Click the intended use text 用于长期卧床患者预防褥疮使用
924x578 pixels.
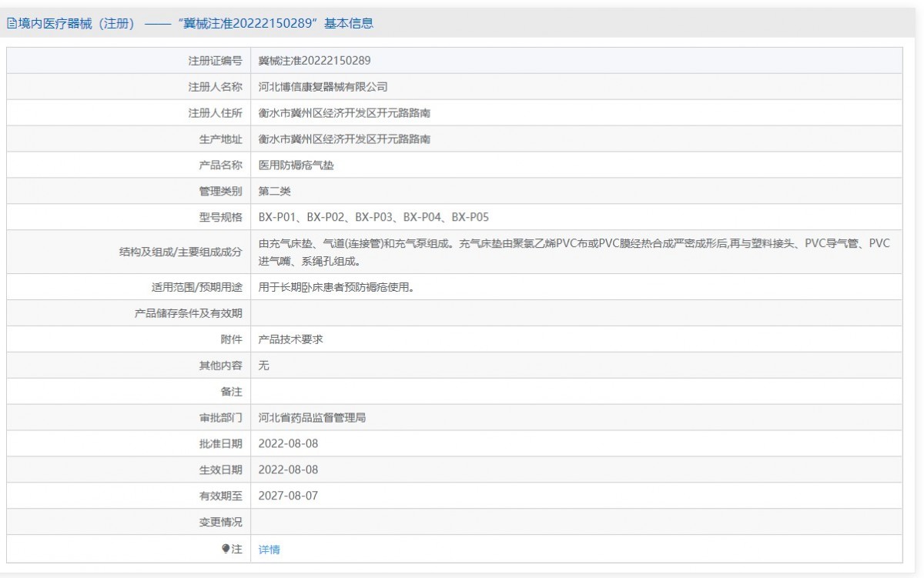pos(342,287)
